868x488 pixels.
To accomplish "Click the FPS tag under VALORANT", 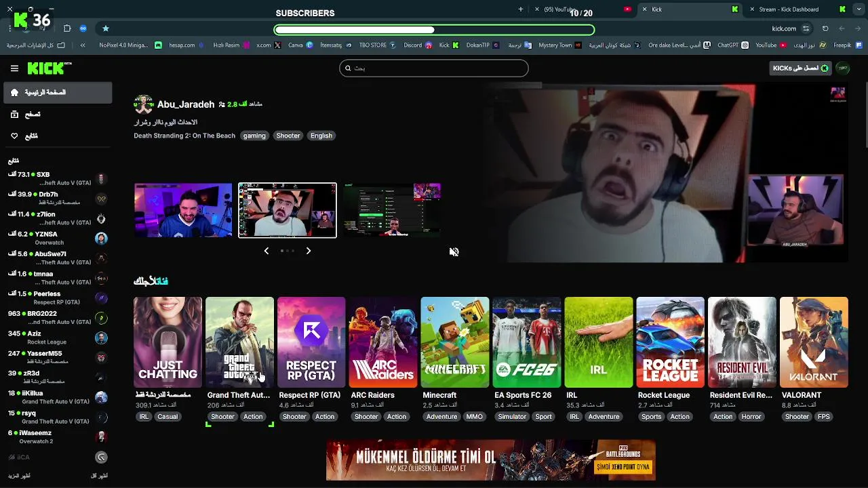I will [x=824, y=417].
